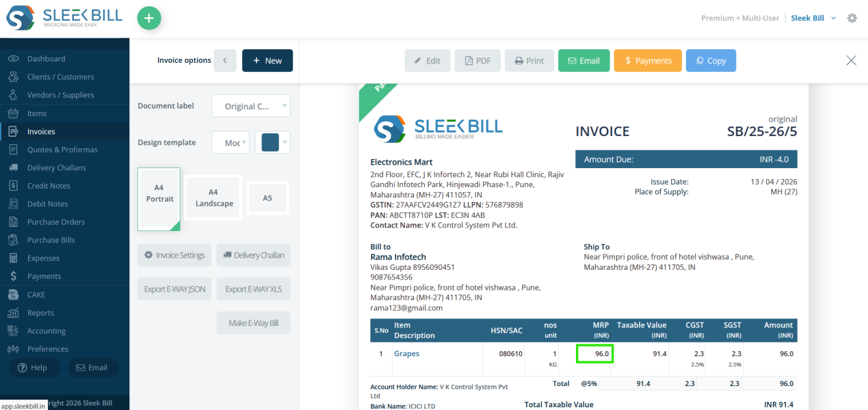Click the invoice number SB/25-26/5
Screen dimensions: 868x410
pyautogui.click(x=762, y=132)
